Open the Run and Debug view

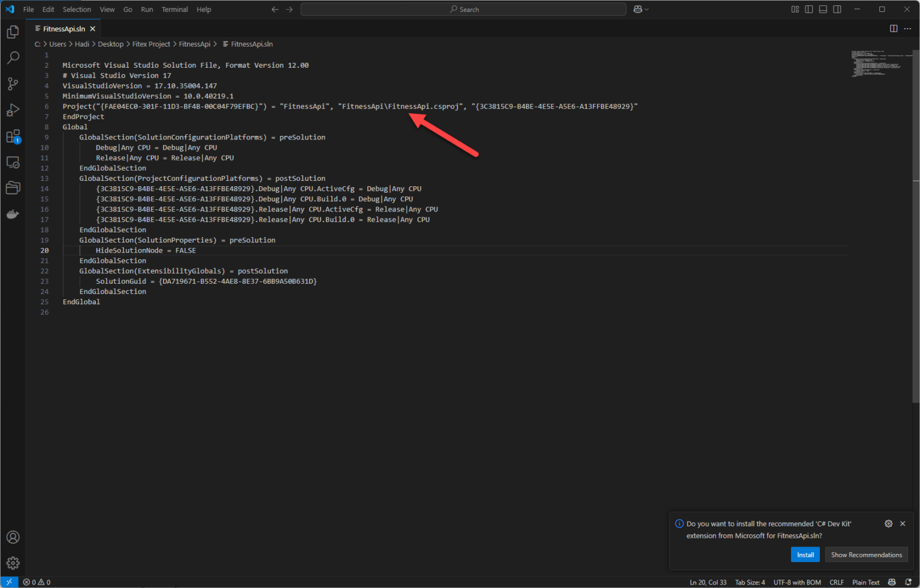(13, 110)
